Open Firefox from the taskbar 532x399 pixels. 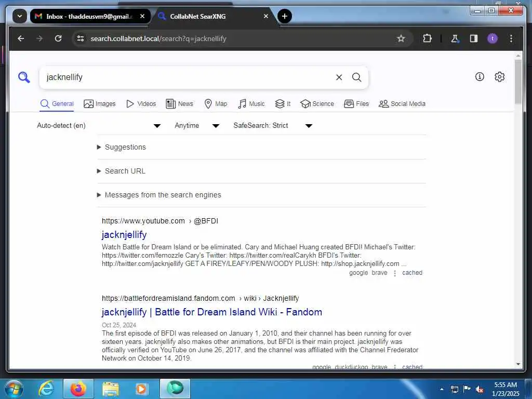coord(78,389)
